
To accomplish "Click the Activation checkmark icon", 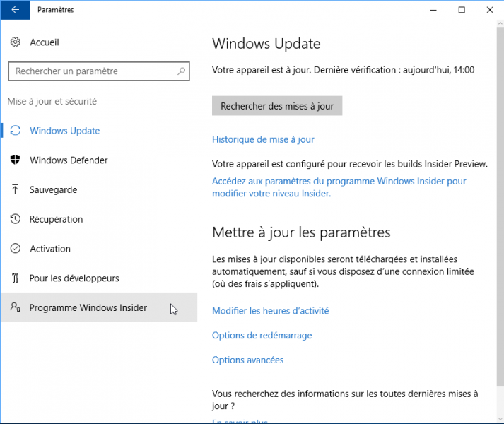I will point(15,249).
